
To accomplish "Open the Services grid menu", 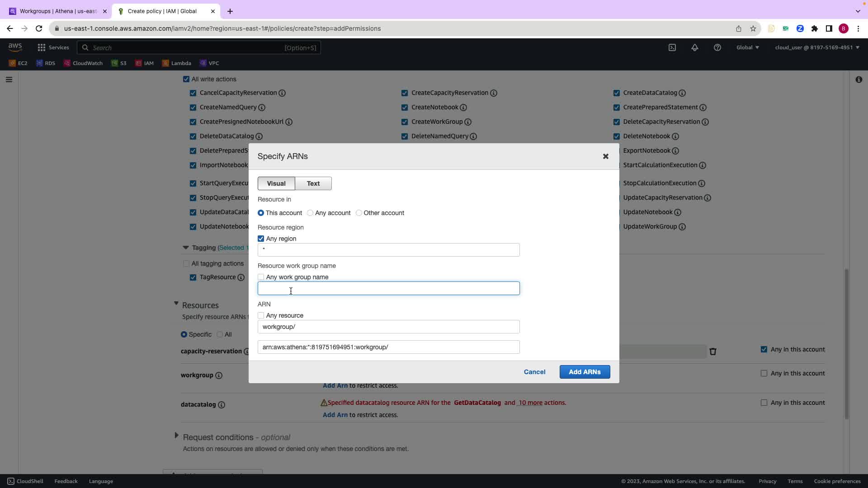I will point(53,47).
